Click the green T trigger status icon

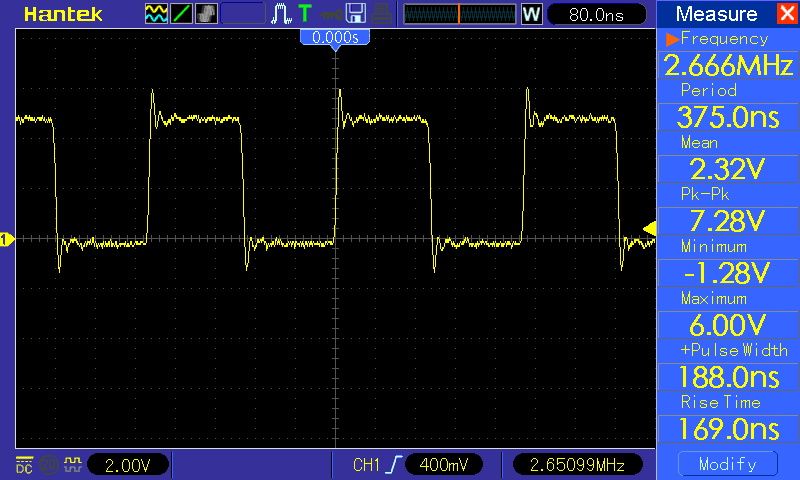(305, 13)
